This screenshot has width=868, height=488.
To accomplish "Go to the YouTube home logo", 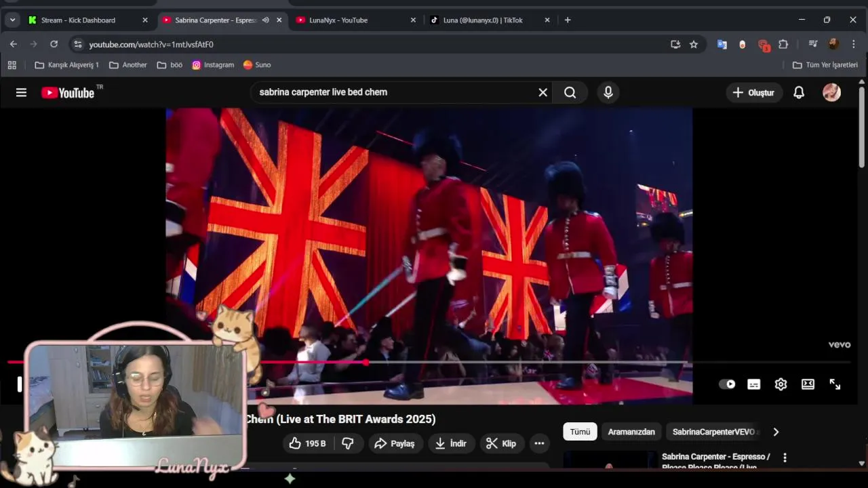I will click(68, 93).
